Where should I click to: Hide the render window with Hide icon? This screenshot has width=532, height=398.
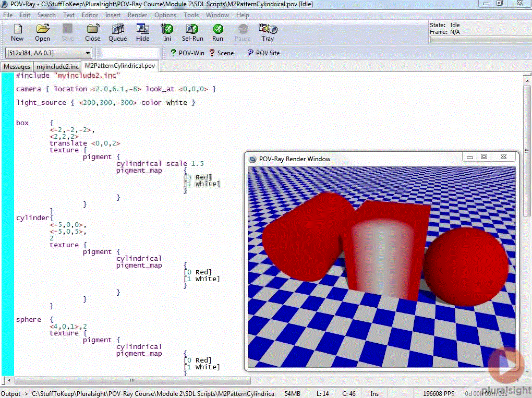click(142, 32)
